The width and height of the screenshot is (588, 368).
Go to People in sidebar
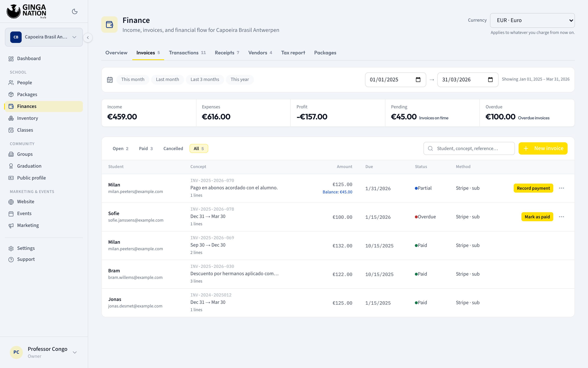click(x=44, y=83)
